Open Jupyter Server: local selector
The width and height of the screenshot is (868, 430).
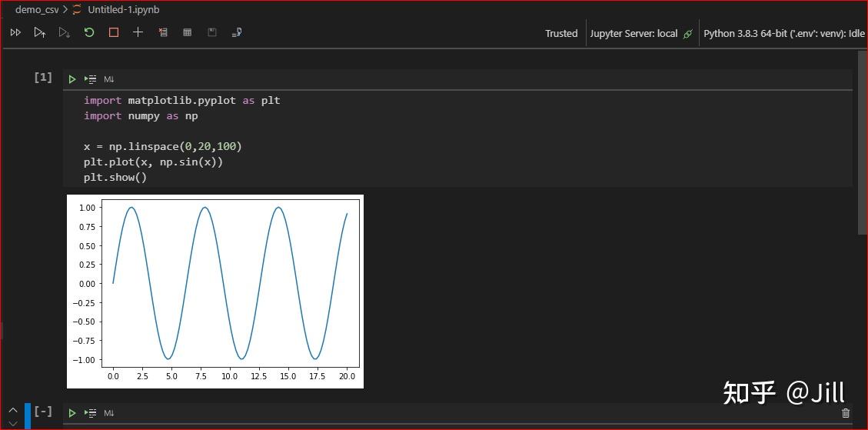click(x=634, y=33)
